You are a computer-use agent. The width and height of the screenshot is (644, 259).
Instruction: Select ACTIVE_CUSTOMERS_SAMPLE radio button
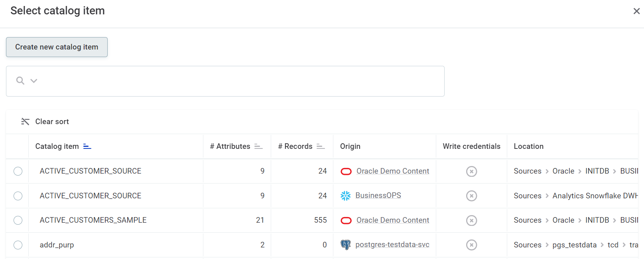(x=18, y=220)
